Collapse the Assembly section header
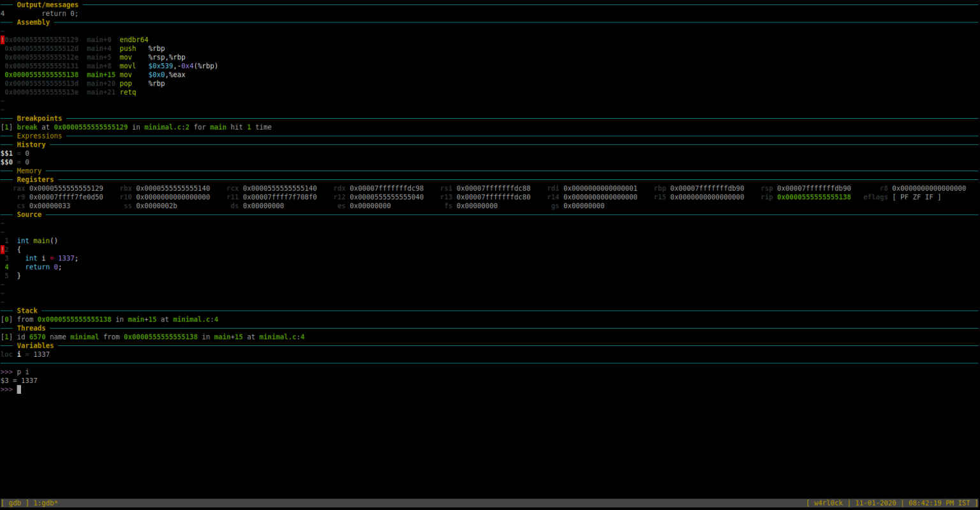 (x=33, y=21)
